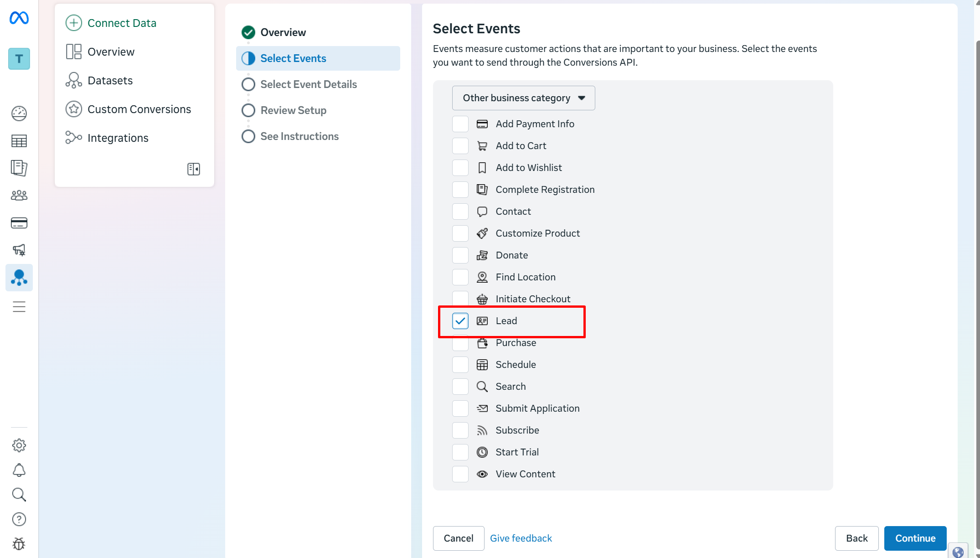Open Settings gear in left rail

click(x=19, y=445)
